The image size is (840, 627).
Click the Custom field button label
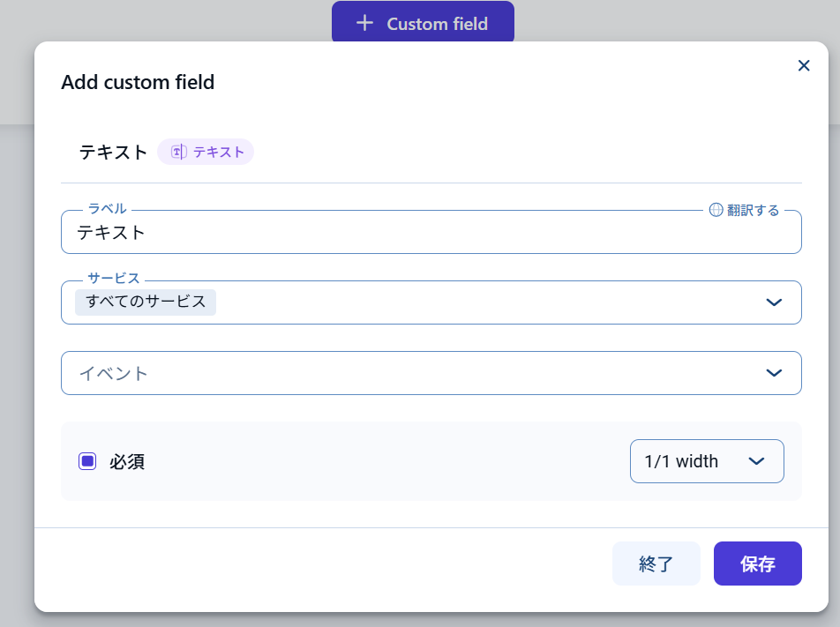click(x=437, y=24)
